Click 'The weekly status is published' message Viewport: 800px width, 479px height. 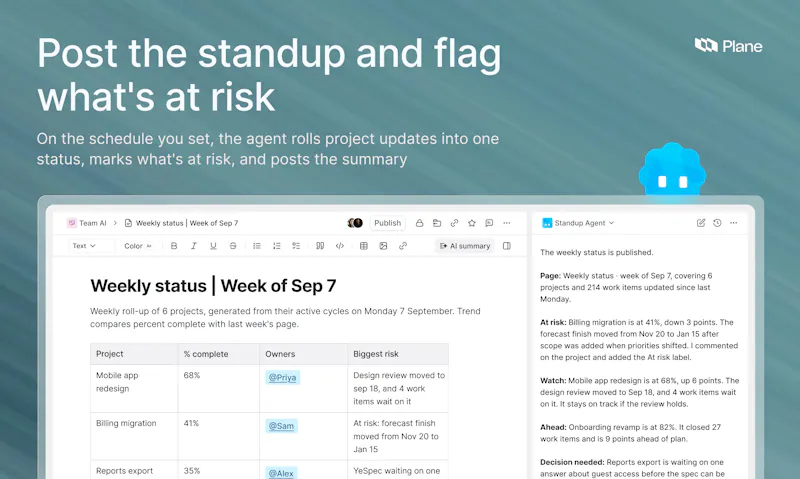pos(596,253)
